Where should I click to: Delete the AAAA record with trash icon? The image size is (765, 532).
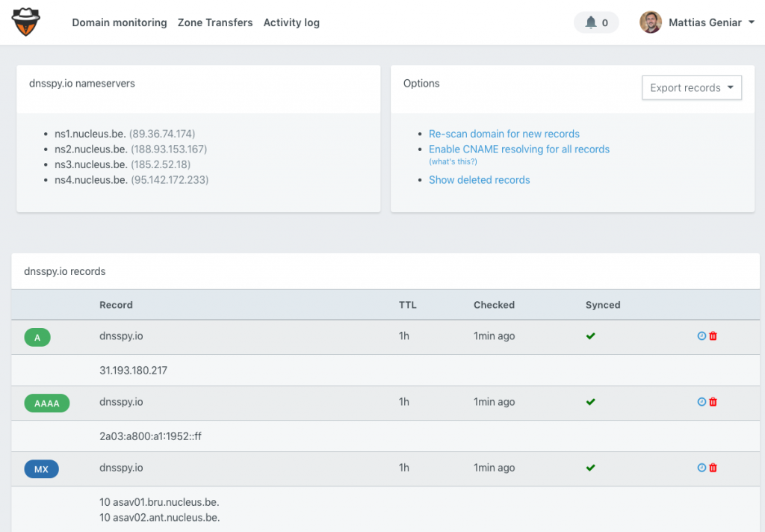point(713,402)
